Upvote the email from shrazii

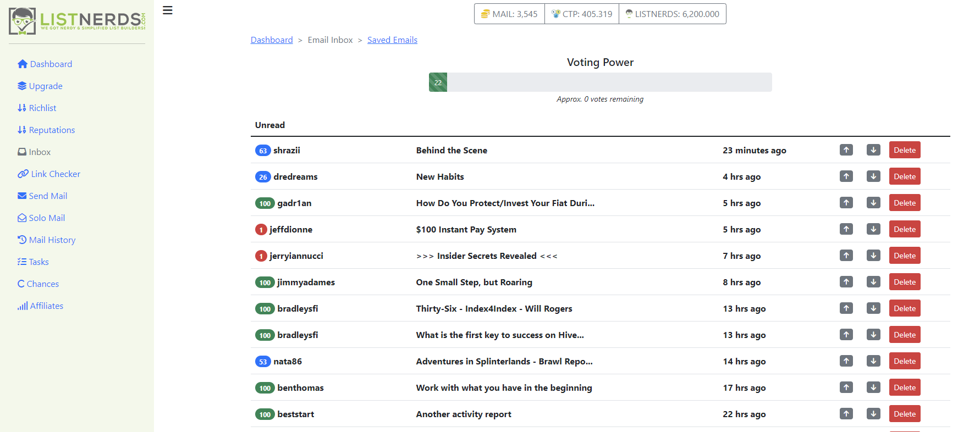(846, 150)
